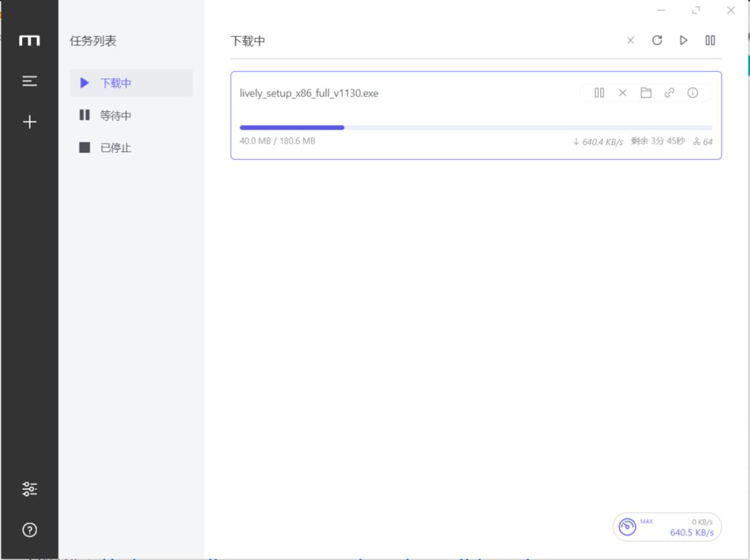This screenshot has height=560, width=750.
Task: Click the Motrix logo at top left
Action: [29, 40]
